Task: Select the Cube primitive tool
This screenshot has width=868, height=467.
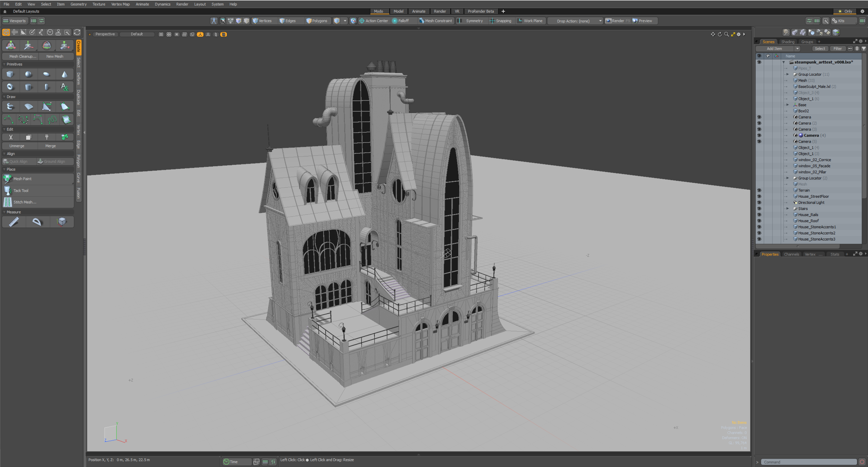Action: click(10, 74)
